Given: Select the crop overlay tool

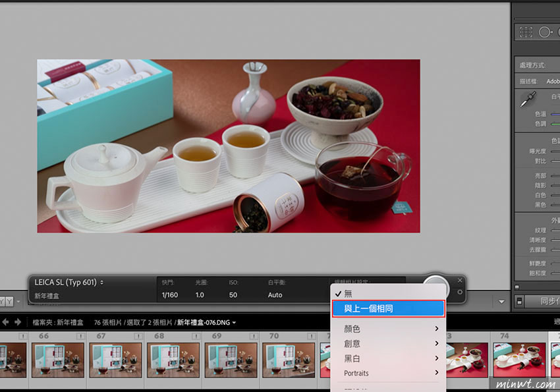Looking at the screenshot, I should tap(526, 32).
